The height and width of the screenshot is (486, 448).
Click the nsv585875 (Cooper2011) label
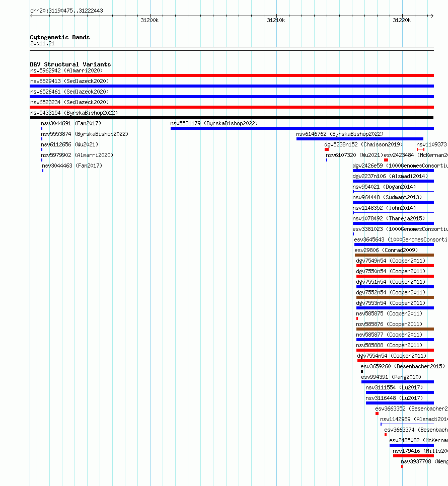pyautogui.click(x=390, y=313)
